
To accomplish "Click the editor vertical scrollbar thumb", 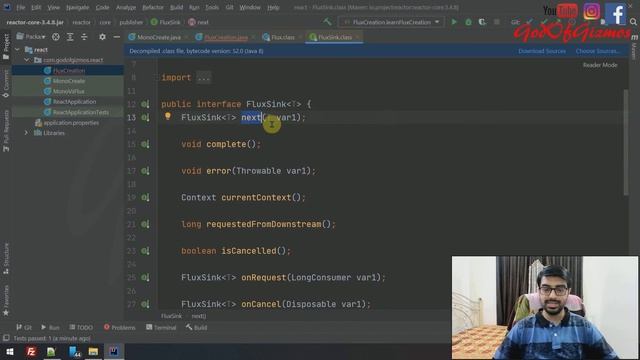I will pos(626,142).
